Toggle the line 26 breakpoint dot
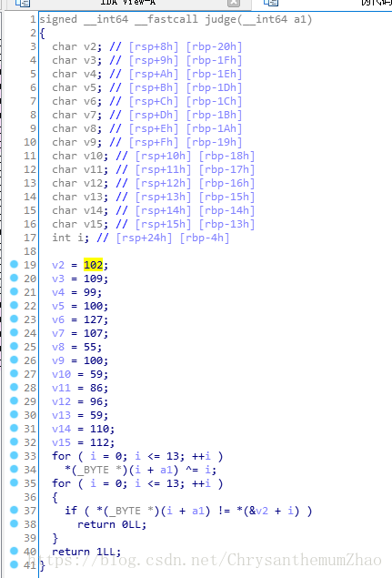This screenshot has width=392, height=578. [x=14, y=360]
